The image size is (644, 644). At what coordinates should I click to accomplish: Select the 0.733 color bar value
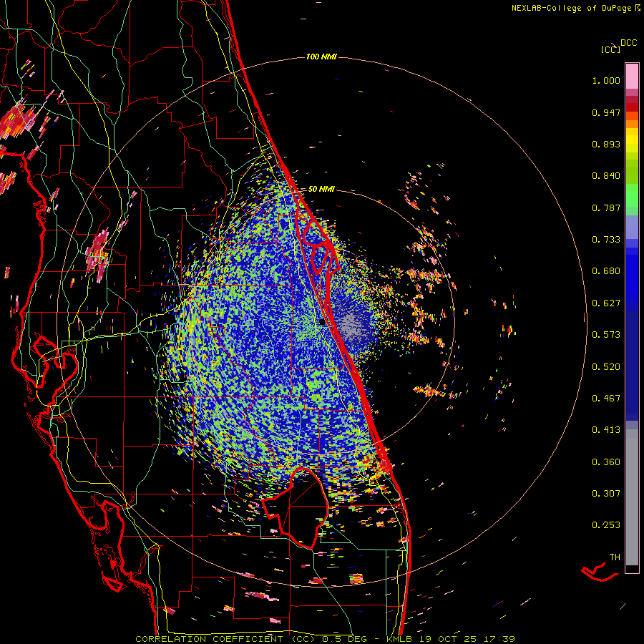click(606, 240)
